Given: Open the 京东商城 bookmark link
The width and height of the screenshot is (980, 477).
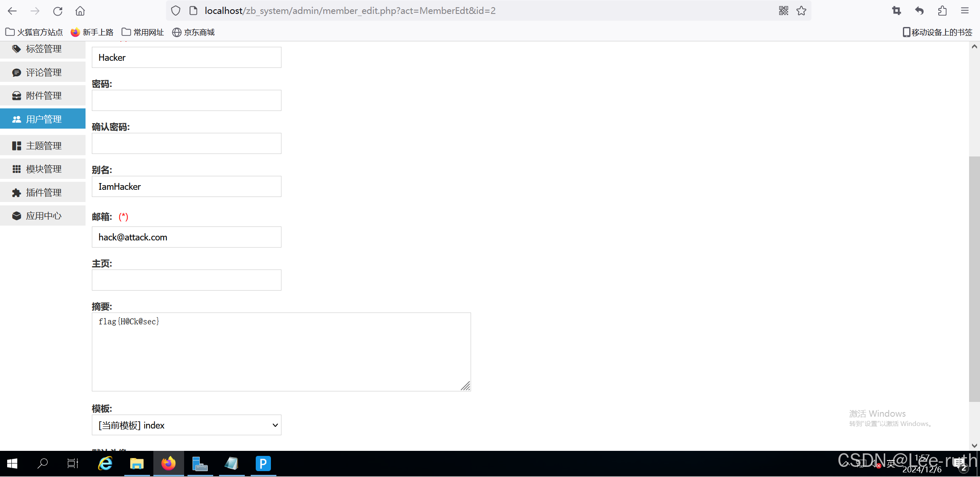Looking at the screenshot, I should point(193,32).
